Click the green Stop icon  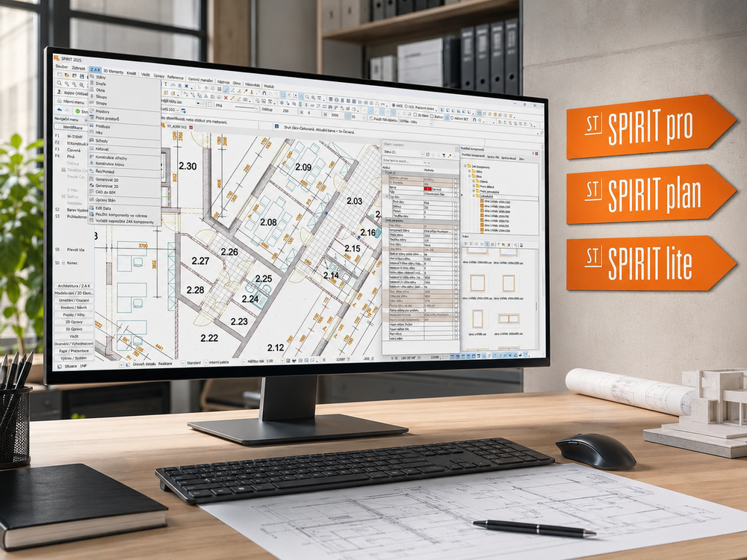point(78,111)
